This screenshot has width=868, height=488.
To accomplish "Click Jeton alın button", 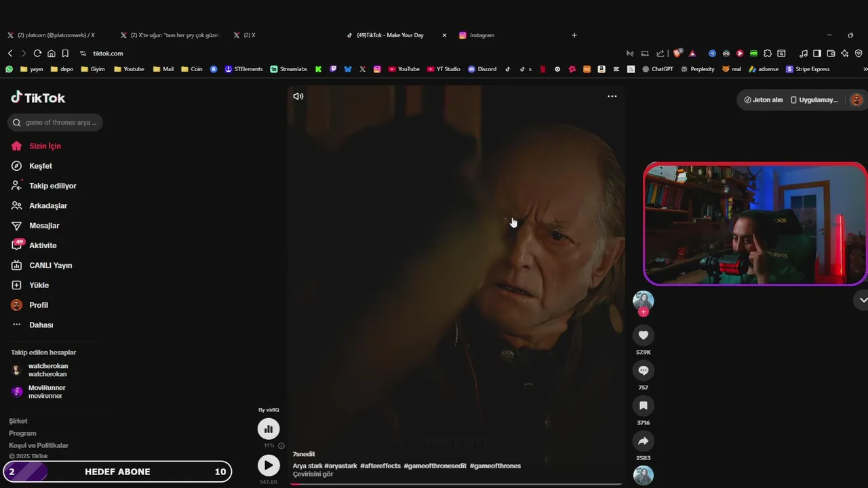I will [763, 100].
